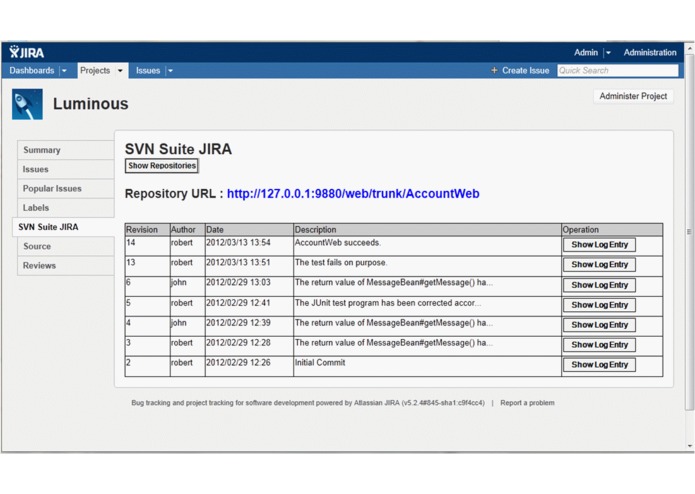Screen dimensions: 695x494
Task: Click the JIRA logo
Action: click(x=27, y=52)
